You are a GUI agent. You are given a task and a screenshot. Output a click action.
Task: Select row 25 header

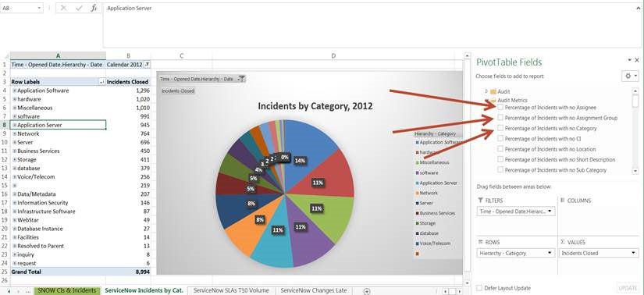[5, 272]
